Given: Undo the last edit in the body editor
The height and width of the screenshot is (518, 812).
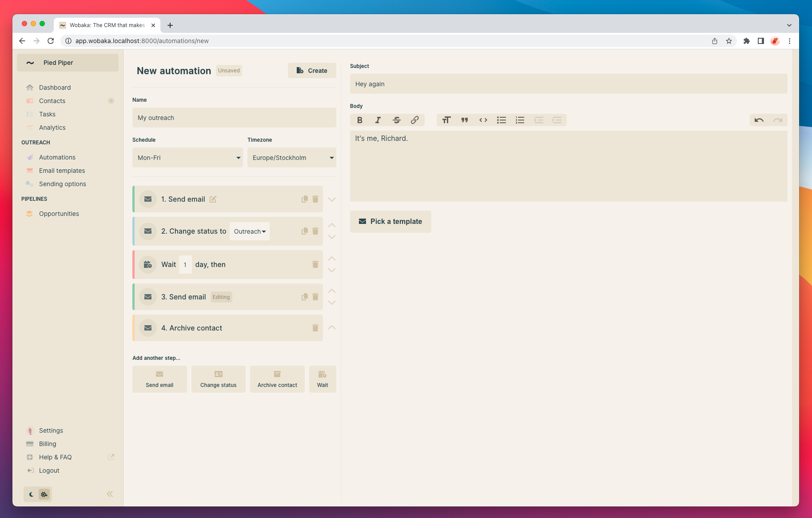Looking at the screenshot, I should click(x=759, y=120).
